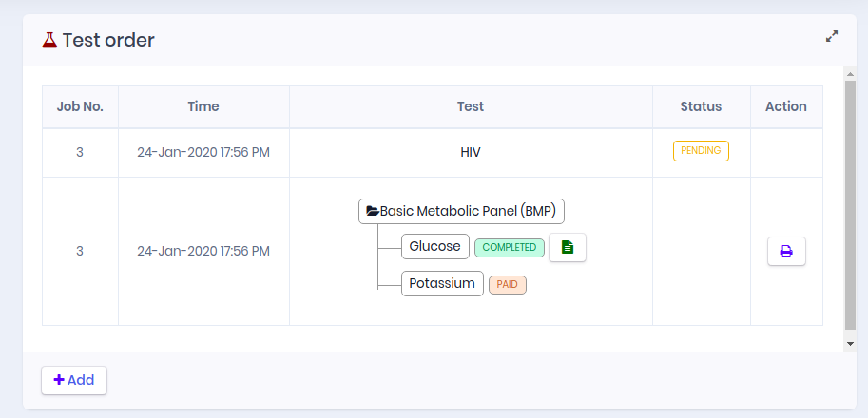Select the Potassium test node
The image size is (868, 418).
coord(442,283)
